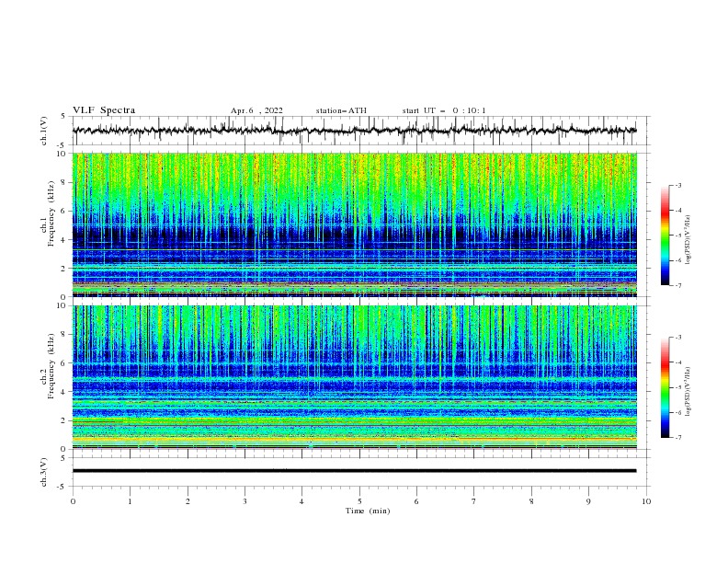Click the ch.2 color bar legend
The width and height of the screenshot is (728, 563).
pyautogui.click(x=665, y=387)
